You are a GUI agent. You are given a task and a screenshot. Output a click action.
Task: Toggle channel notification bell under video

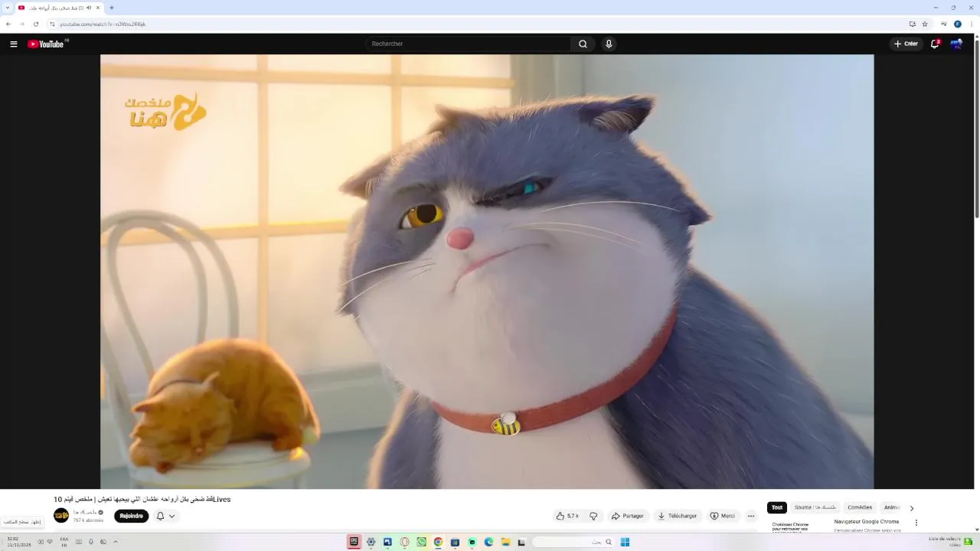click(x=160, y=516)
